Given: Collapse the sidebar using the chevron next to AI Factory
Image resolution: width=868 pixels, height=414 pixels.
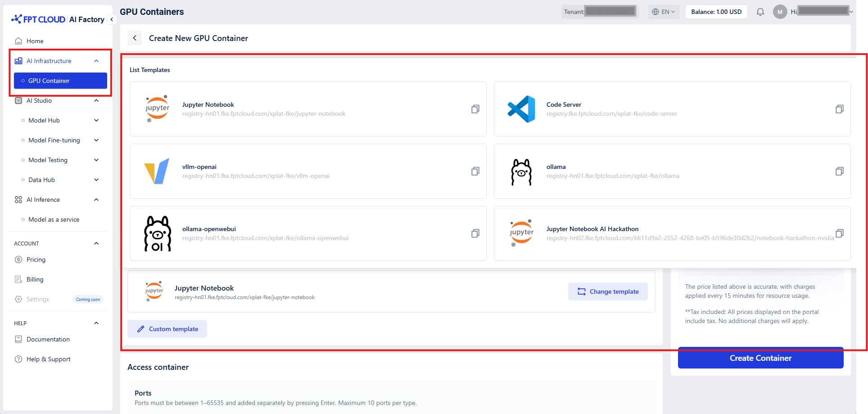Looking at the screenshot, I should coord(112,19).
